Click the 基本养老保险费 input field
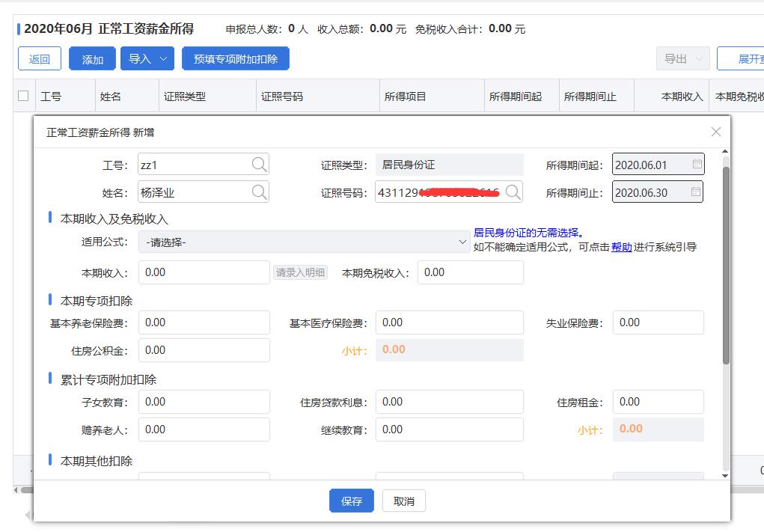The image size is (764, 532). pyautogui.click(x=204, y=322)
